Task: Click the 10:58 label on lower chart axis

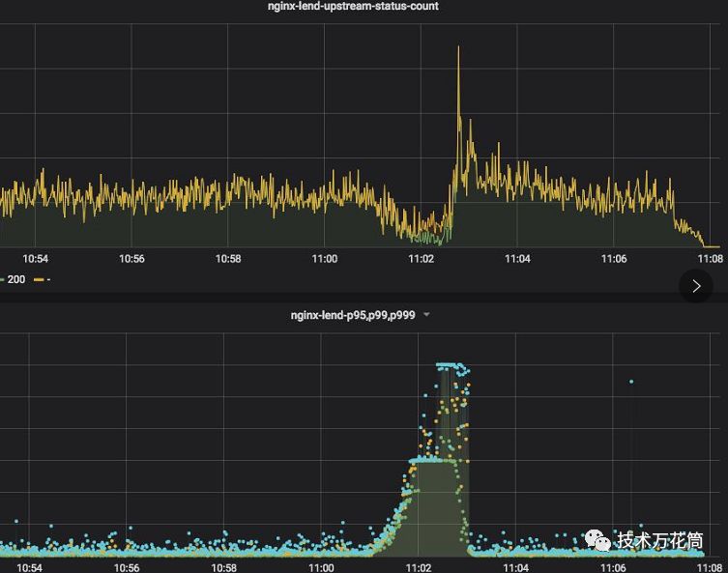Action: tap(223, 567)
